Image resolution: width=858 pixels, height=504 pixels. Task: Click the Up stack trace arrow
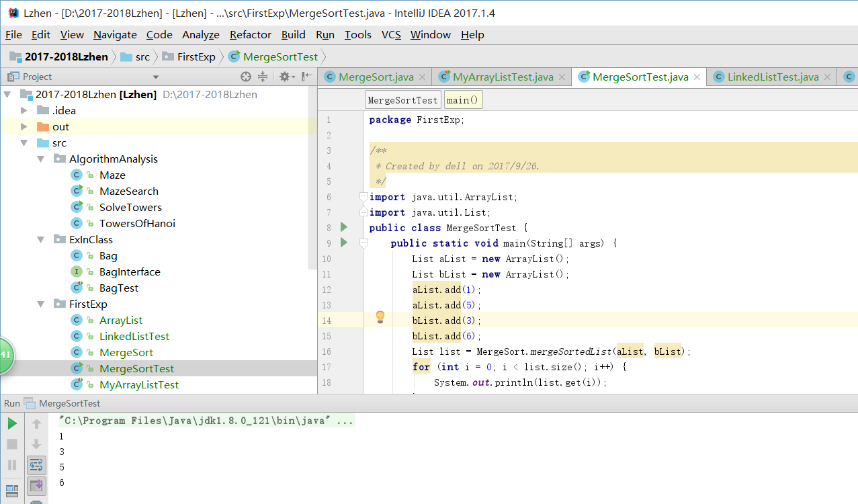tap(36, 423)
